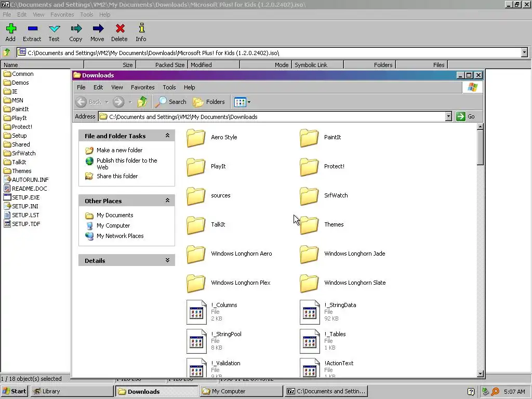Screen dimensions: 532x399
Task: Switch to 7-Zip taskbar button
Action: (326, 391)
